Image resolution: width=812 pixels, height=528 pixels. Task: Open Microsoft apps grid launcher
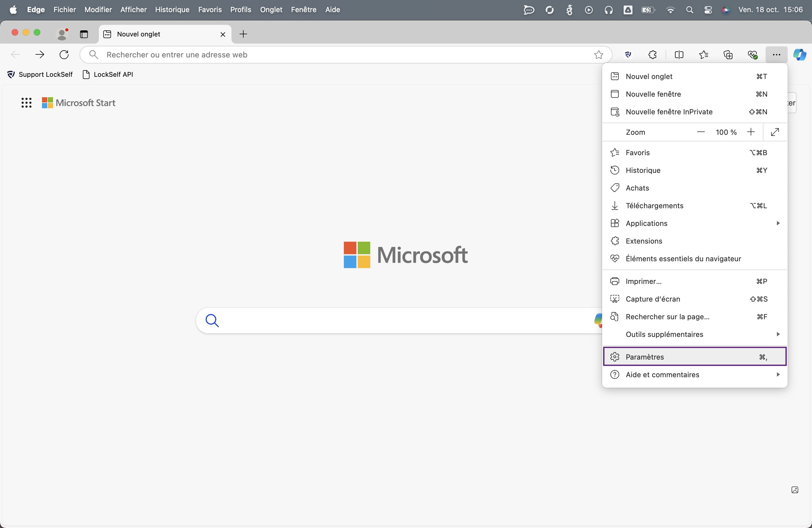[26, 103]
